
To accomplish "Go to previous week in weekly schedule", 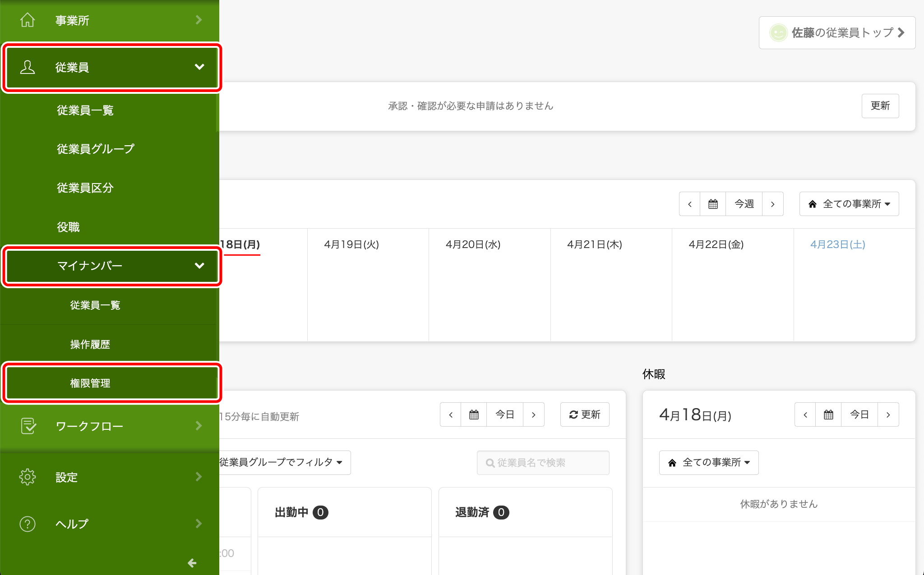I will pyautogui.click(x=689, y=204).
